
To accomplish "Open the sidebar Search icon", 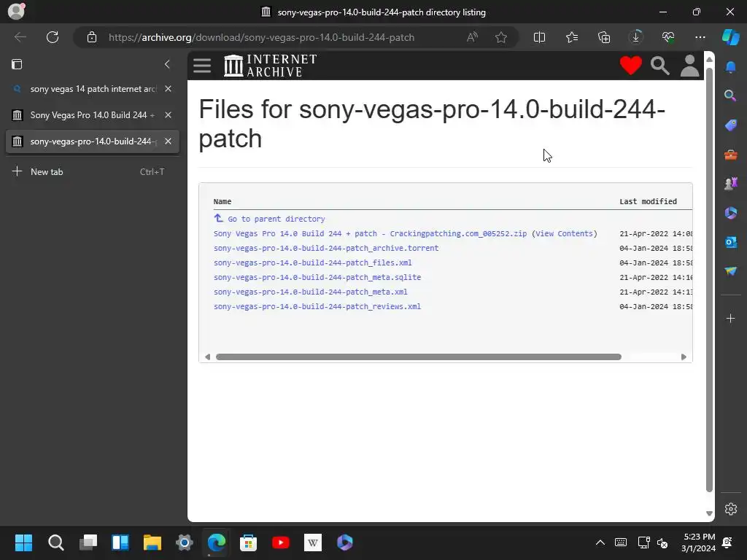I will click(730, 96).
